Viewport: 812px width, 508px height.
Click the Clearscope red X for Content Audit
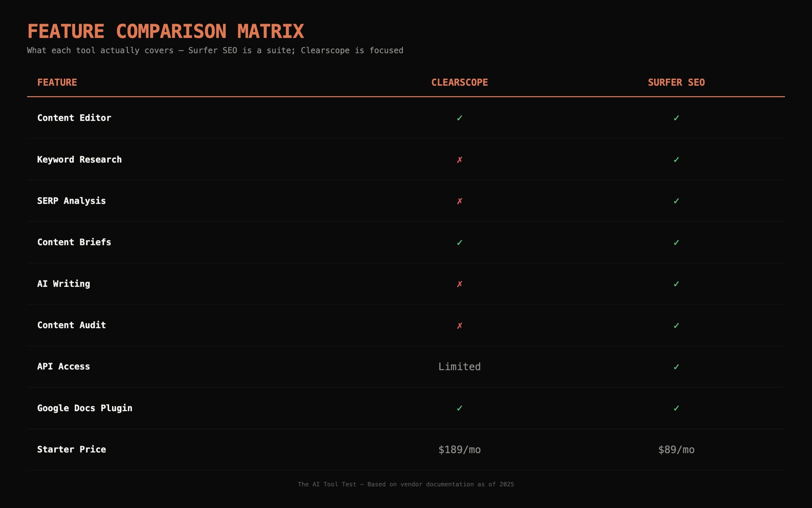click(460, 326)
